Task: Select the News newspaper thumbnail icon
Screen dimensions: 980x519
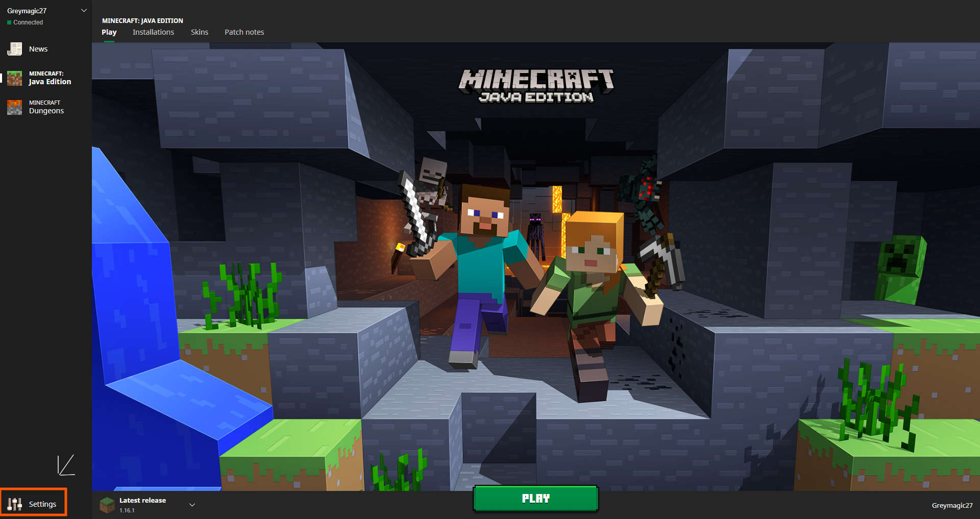Action: click(14, 48)
